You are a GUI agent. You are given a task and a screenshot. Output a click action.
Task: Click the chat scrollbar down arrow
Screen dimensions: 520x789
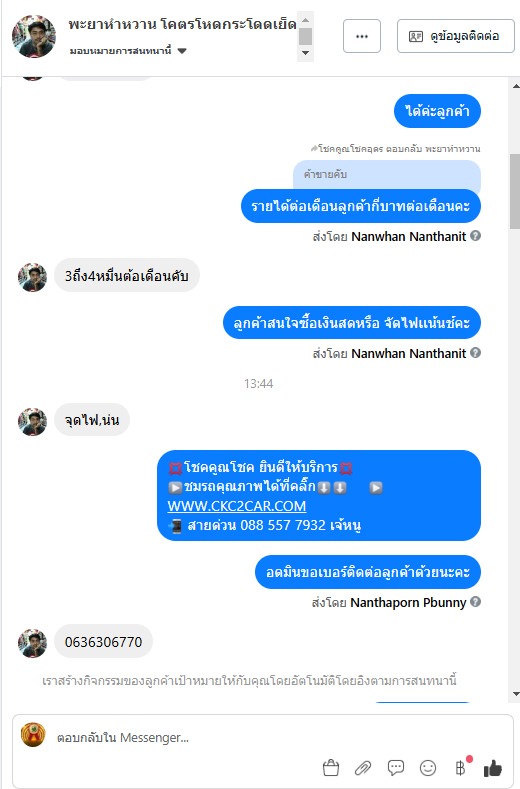[x=515, y=694]
